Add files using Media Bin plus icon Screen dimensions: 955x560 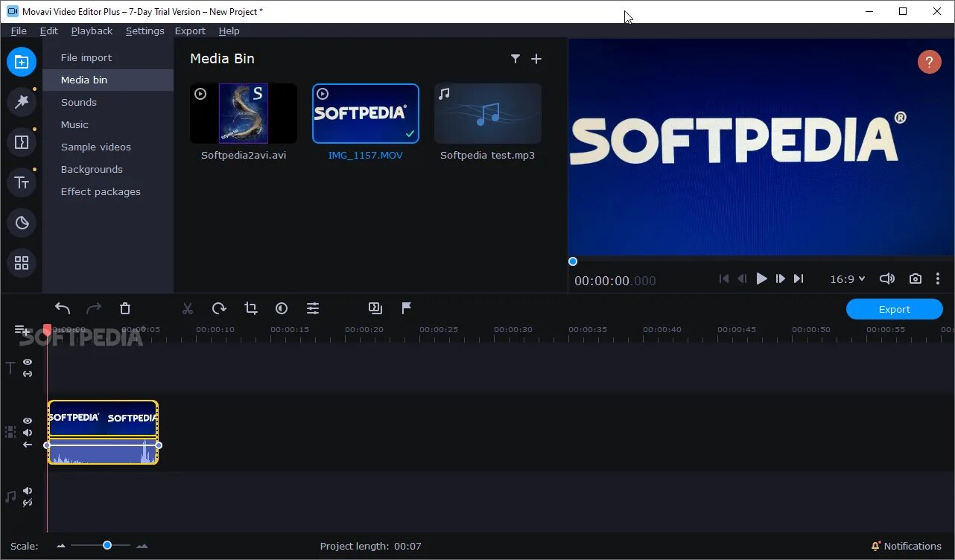coord(536,59)
